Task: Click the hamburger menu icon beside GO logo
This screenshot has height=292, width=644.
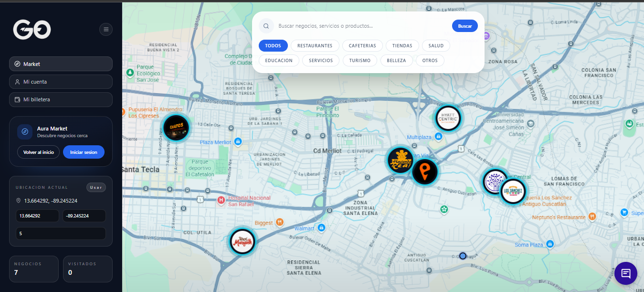Action: pos(106,30)
